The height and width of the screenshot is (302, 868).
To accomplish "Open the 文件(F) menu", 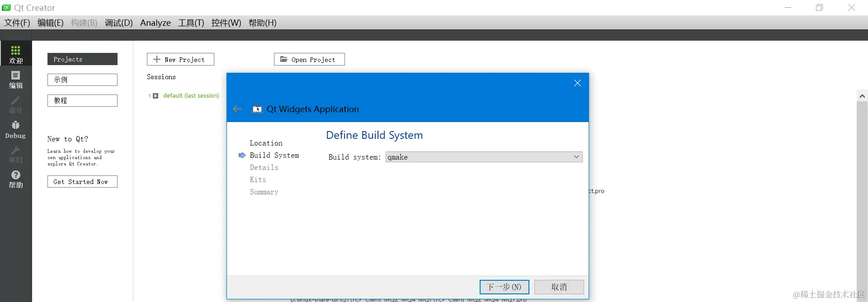I will point(17,23).
